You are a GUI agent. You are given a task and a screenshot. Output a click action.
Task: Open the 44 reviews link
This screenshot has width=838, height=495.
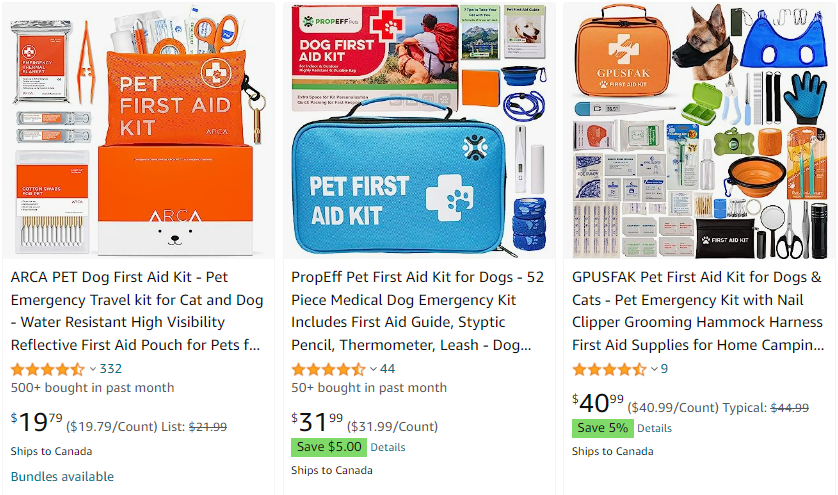pos(387,369)
